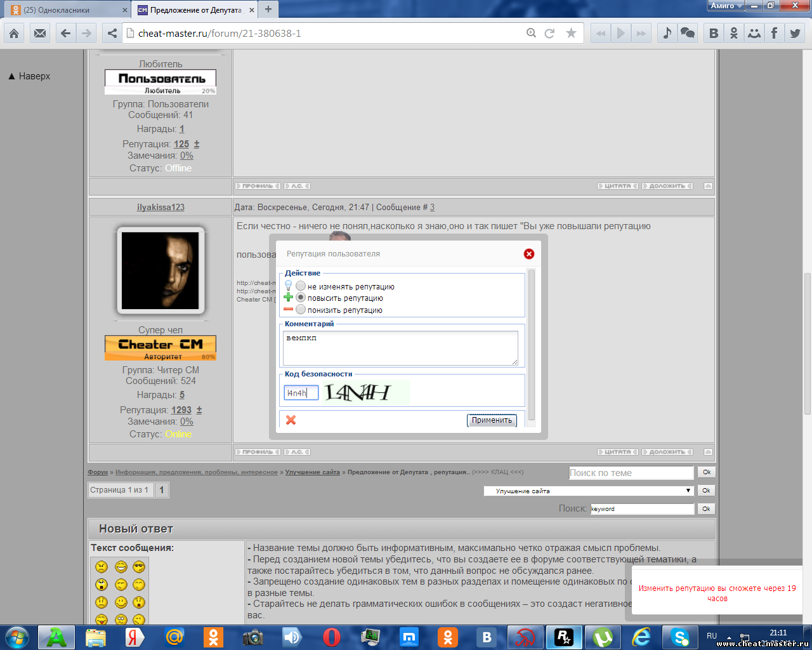This screenshot has height=650, width=812.
Task: Open the VK shortcut in browser toolbar
Action: point(714,33)
